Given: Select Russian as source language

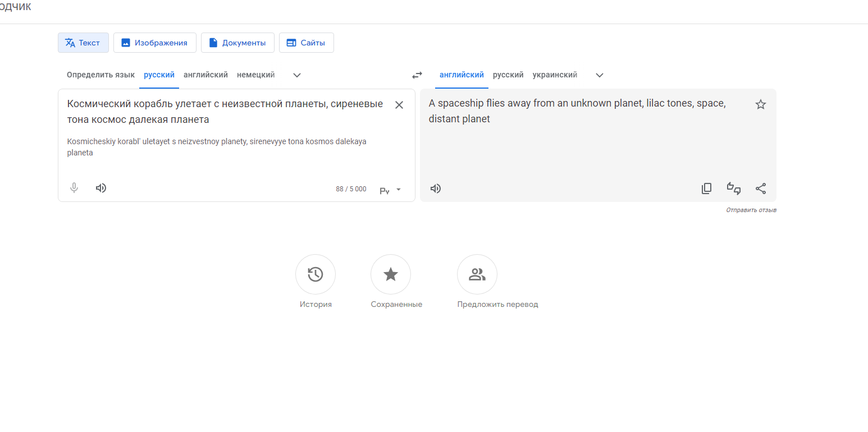Looking at the screenshot, I should pos(159,75).
